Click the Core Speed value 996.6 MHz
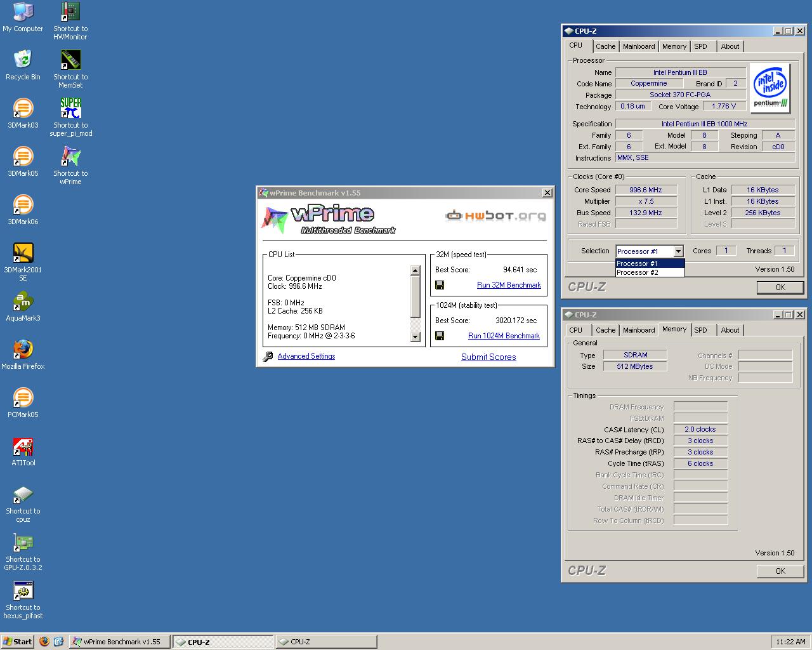Image resolution: width=812 pixels, height=650 pixels. 646,190
